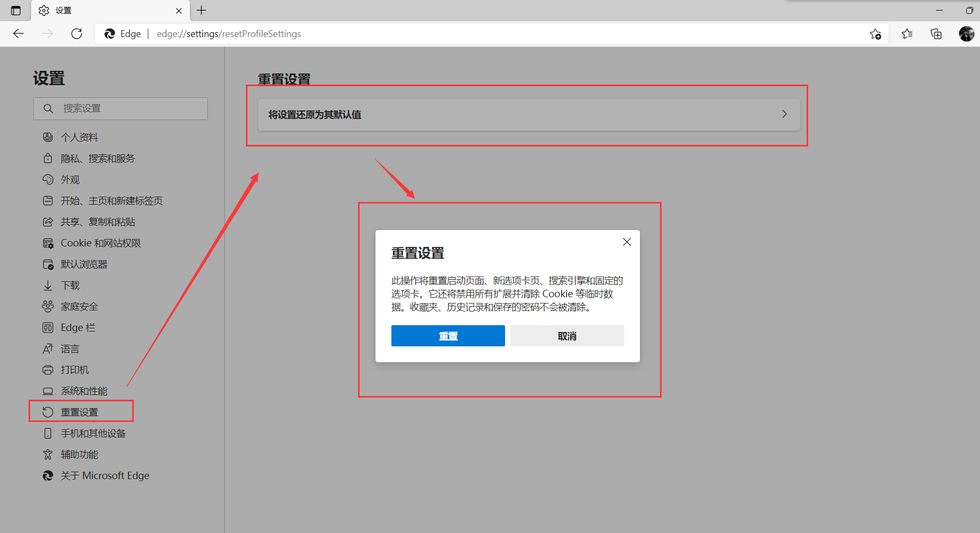Click 取消 to cancel the reset
The image size is (980, 533).
tap(566, 335)
